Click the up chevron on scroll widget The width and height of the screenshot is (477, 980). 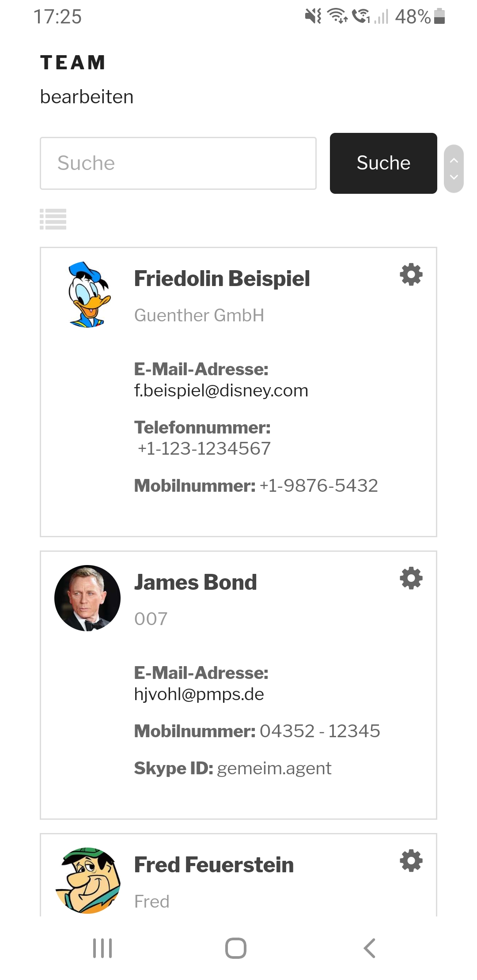(454, 161)
